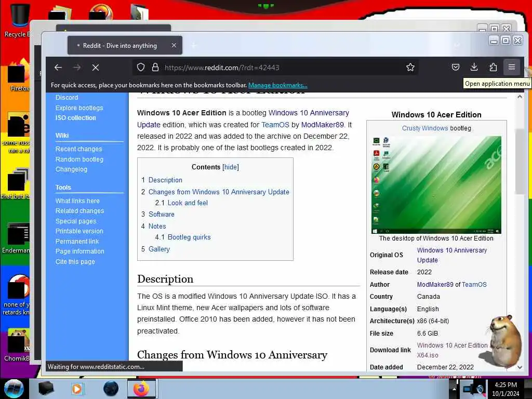This screenshot has width=532, height=399.
Task: Open the shield tracking protection icon
Action: 141,67
